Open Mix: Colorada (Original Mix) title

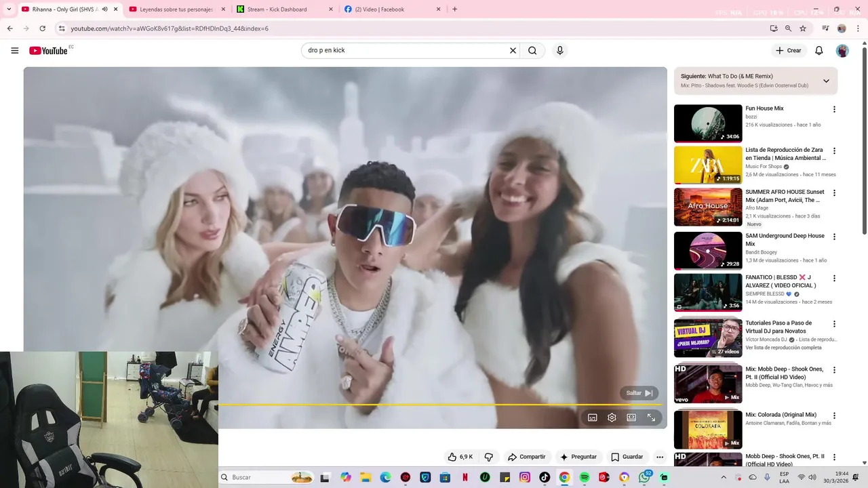coord(781,415)
